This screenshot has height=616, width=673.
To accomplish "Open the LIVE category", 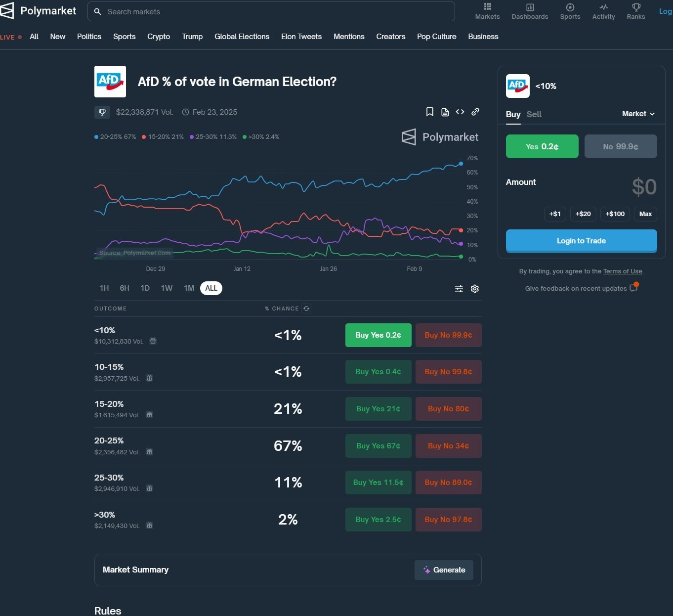I will [11, 37].
